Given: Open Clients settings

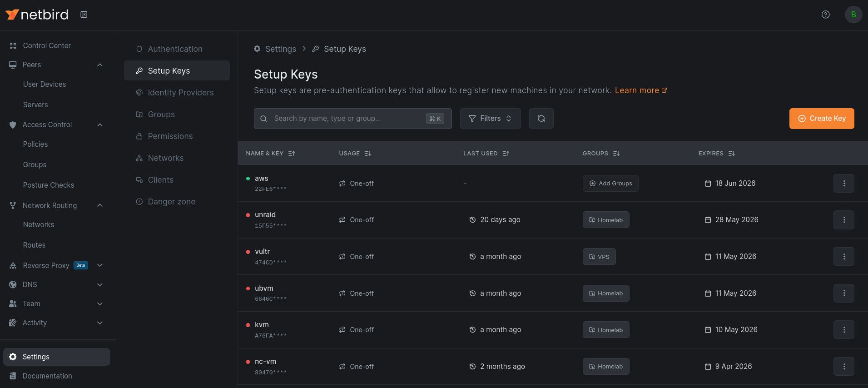Looking at the screenshot, I should pyautogui.click(x=177, y=180).
